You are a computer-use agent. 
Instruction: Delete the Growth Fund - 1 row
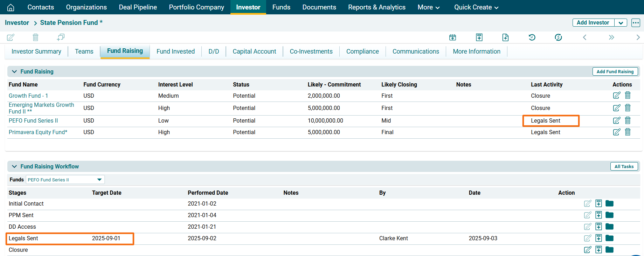628,95
